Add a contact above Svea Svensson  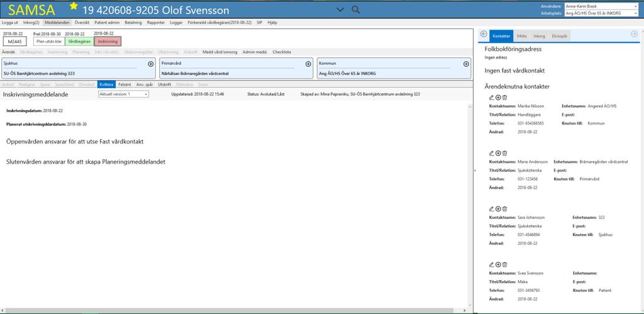pyautogui.click(x=498, y=265)
